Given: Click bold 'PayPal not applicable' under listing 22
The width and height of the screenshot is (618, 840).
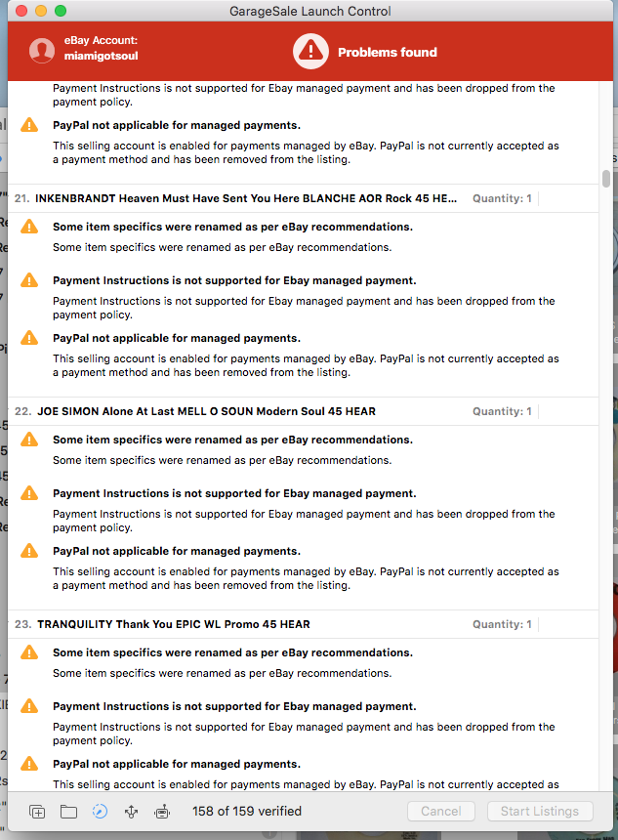Looking at the screenshot, I should click(176, 551).
